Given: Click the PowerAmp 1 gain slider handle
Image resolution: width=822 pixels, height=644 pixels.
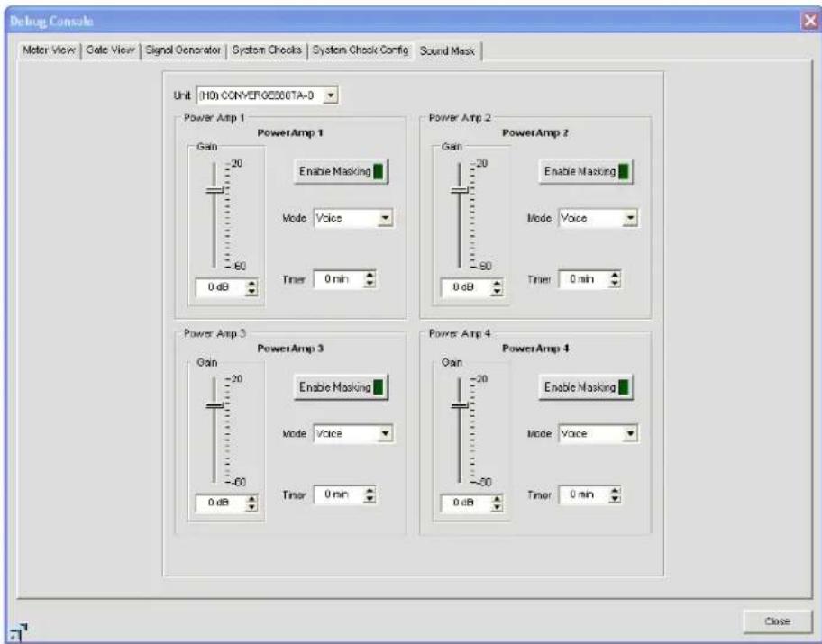Looking at the screenshot, I should (x=215, y=190).
